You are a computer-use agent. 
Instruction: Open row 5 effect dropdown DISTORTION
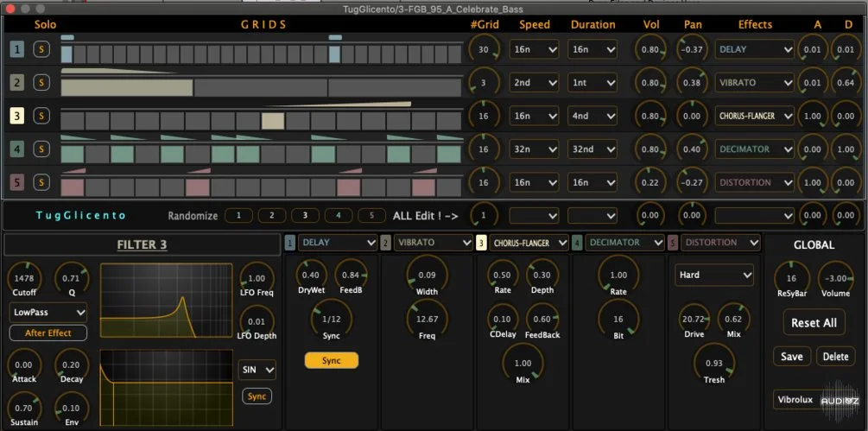(x=755, y=182)
